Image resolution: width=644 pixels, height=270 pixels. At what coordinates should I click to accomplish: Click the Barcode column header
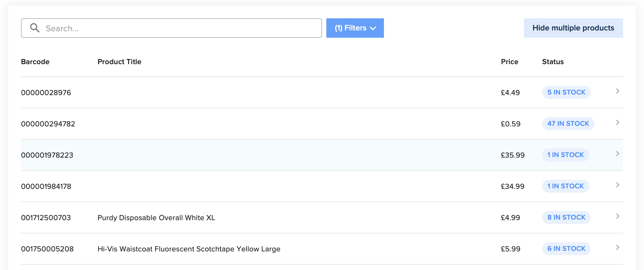[x=35, y=62]
